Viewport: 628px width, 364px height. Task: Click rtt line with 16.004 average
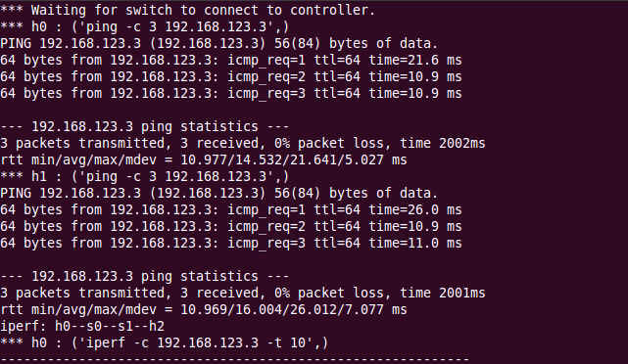(204, 309)
